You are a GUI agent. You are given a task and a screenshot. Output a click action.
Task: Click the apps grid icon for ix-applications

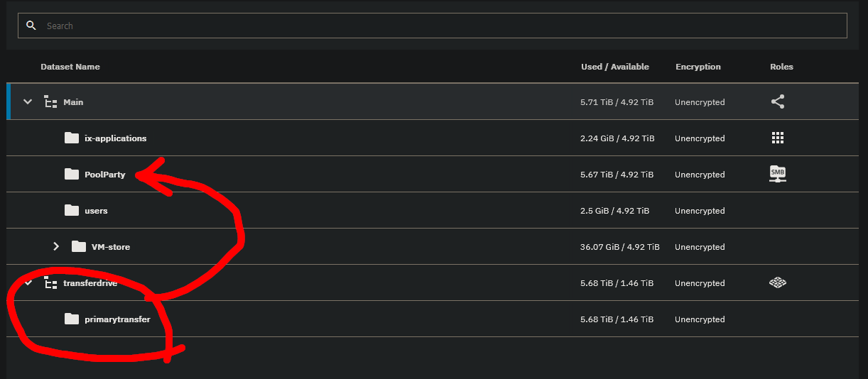pyautogui.click(x=778, y=138)
